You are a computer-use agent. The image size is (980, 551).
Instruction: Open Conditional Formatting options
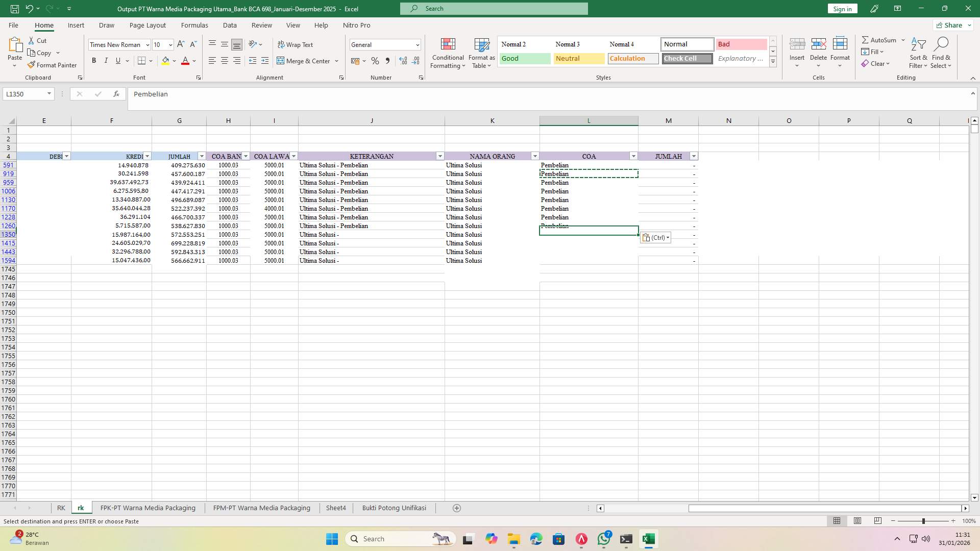(448, 53)
